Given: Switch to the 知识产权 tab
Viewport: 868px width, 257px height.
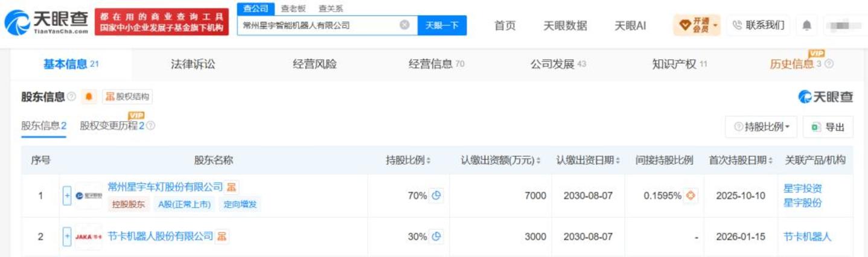Looking at the screenshot, I should (x=680, y=64).
